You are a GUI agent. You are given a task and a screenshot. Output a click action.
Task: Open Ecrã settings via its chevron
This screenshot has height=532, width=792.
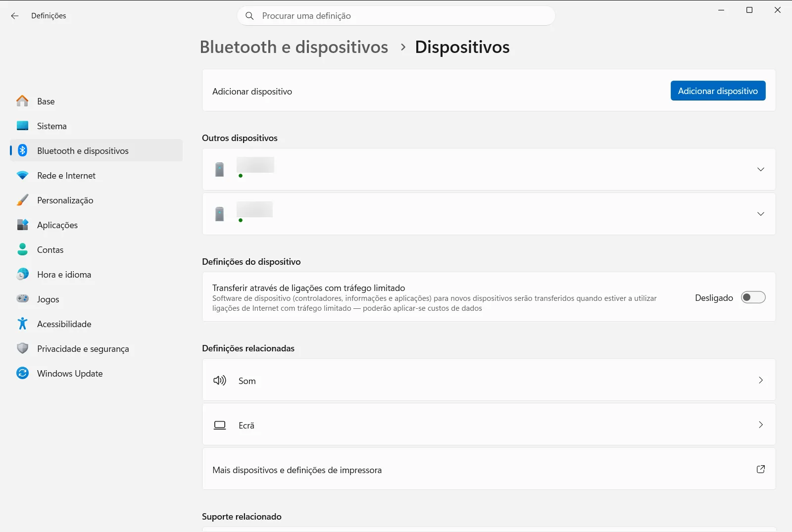click(761, 425)
